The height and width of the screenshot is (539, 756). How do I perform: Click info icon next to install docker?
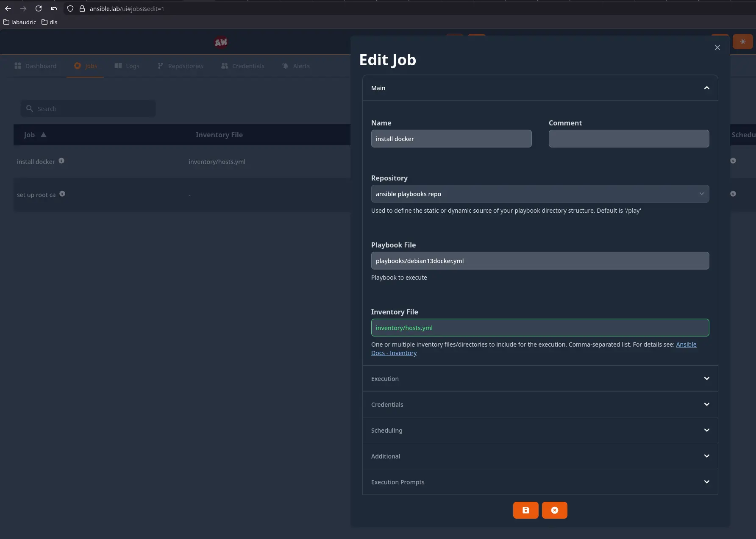click(x=61, y=161)
